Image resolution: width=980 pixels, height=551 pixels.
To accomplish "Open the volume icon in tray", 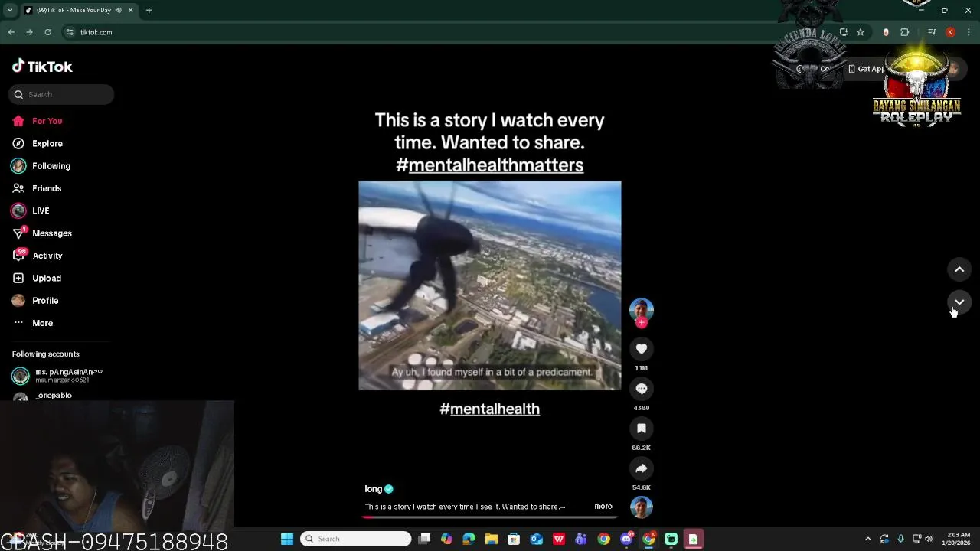I will point(929,539).
